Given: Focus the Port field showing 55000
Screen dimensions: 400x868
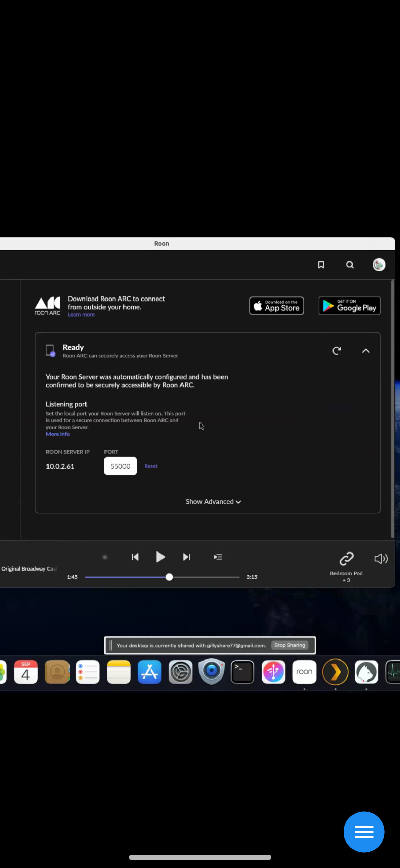Looking at the screenshot, I should click(x=120, y=466).
